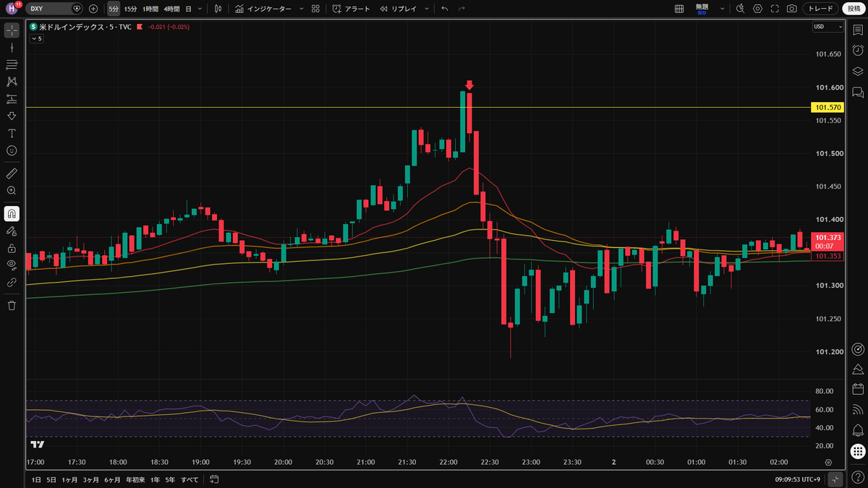Redo the last chart action
Screen dimensions: 868x488
click(461, 9)
